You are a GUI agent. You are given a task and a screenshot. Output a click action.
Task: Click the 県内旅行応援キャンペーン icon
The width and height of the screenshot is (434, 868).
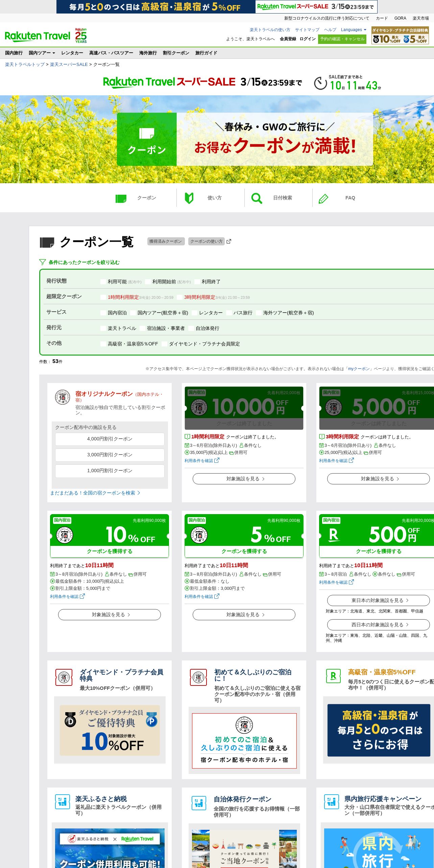(331, 801)
